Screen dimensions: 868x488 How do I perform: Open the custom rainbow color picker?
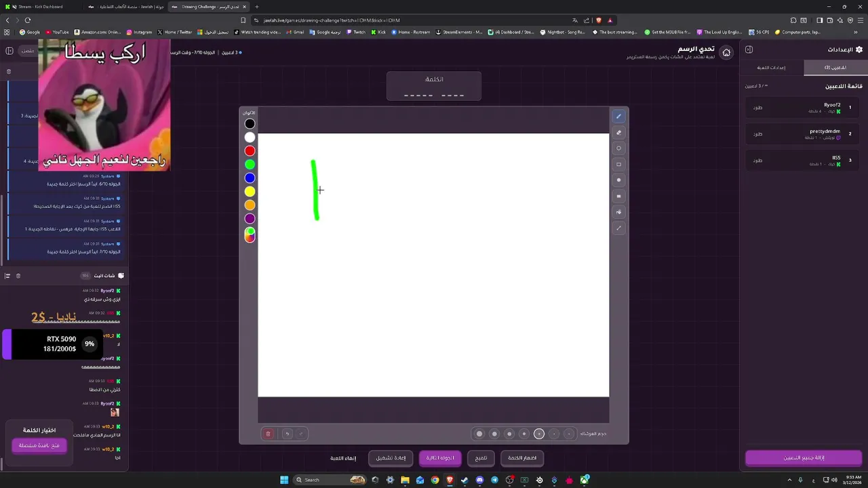250,235
